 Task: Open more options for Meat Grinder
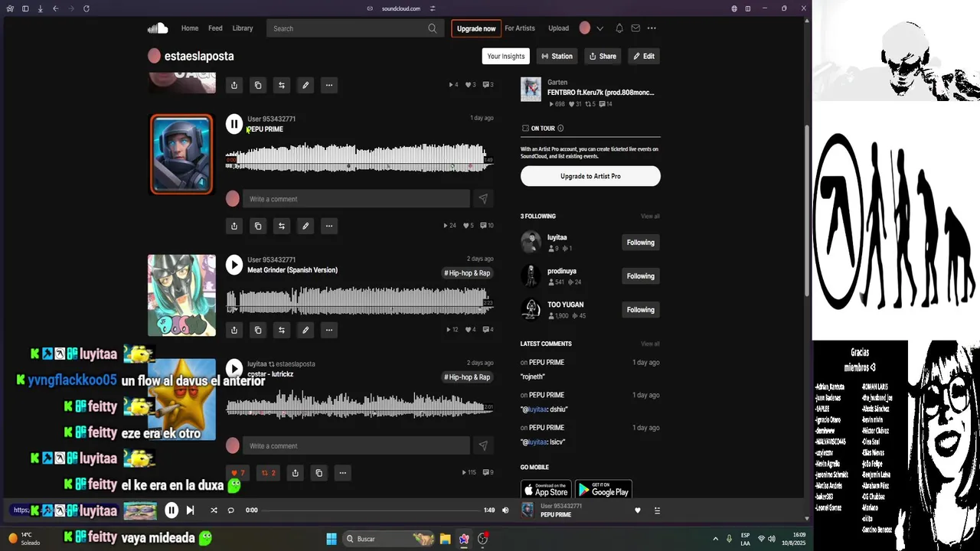pyautogui.click(x=329, y=330)
